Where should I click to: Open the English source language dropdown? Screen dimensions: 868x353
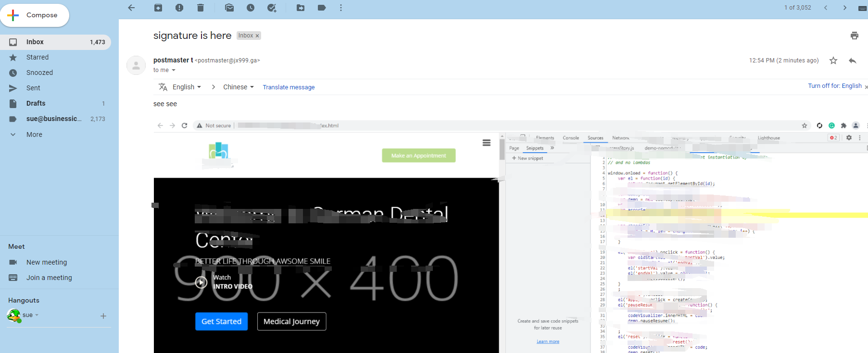187,87
